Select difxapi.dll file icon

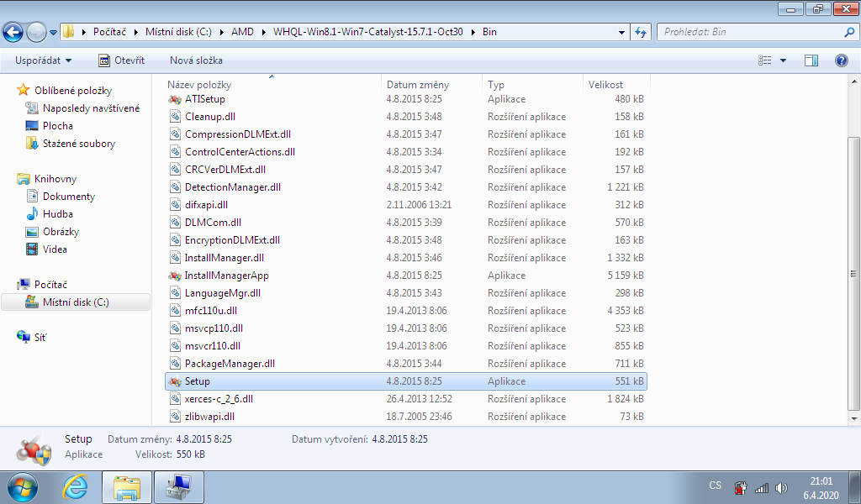click(175, 205)
